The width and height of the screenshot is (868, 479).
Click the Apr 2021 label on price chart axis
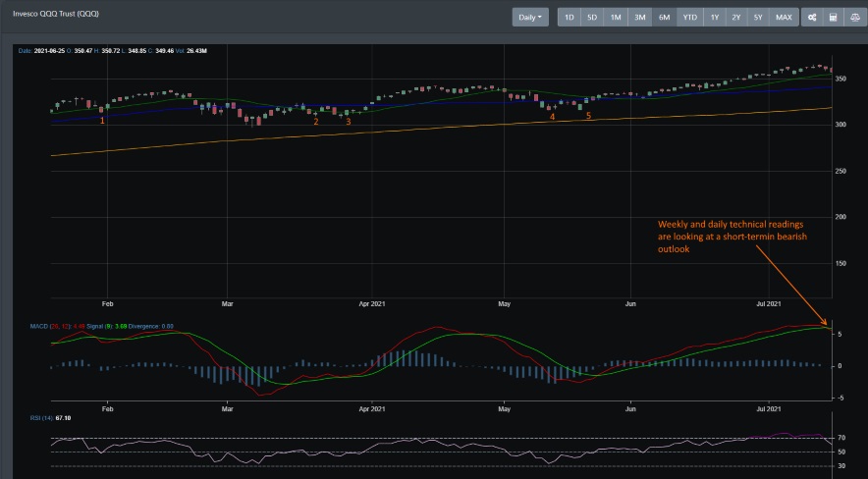372,303
